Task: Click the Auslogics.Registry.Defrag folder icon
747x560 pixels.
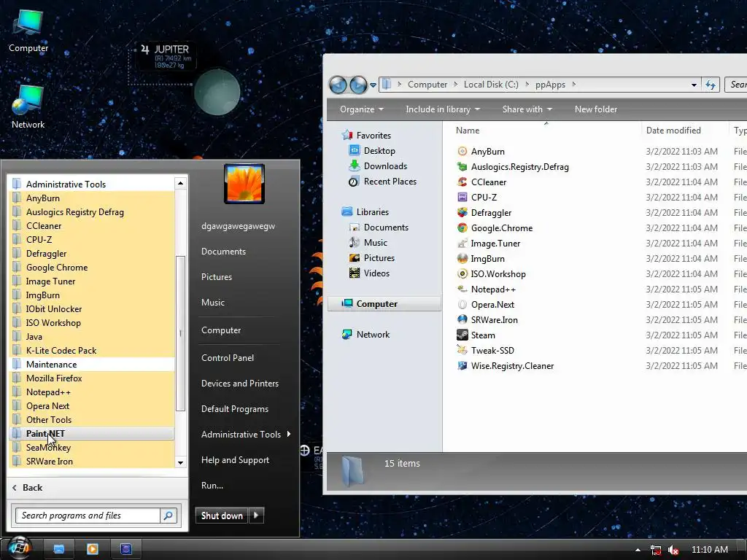Action: pos(462,167)
